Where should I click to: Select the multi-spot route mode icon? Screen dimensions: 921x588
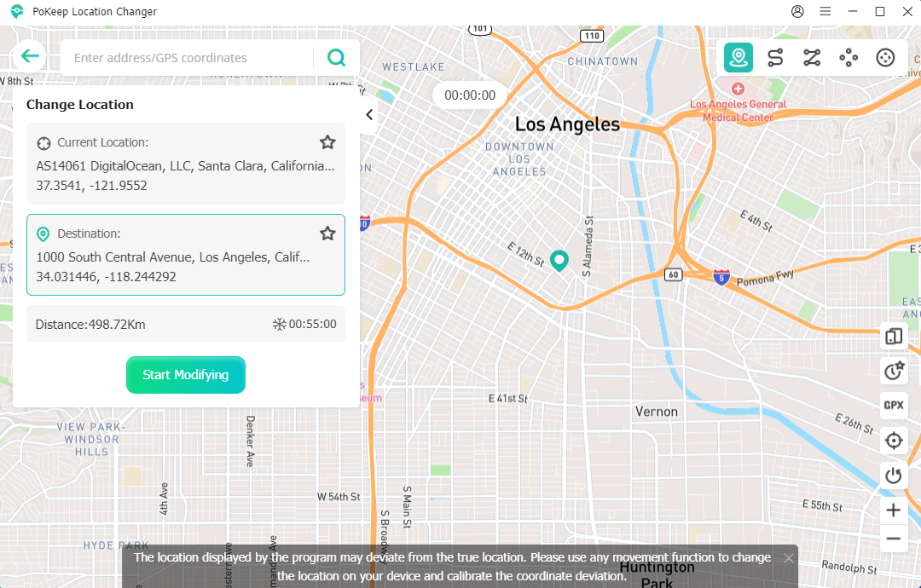click(x=812, y=58)
